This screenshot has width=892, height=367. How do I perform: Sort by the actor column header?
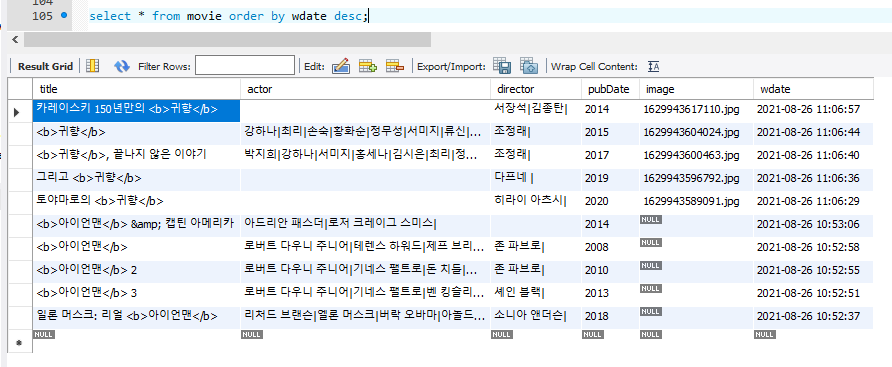[x=366, y=89]
